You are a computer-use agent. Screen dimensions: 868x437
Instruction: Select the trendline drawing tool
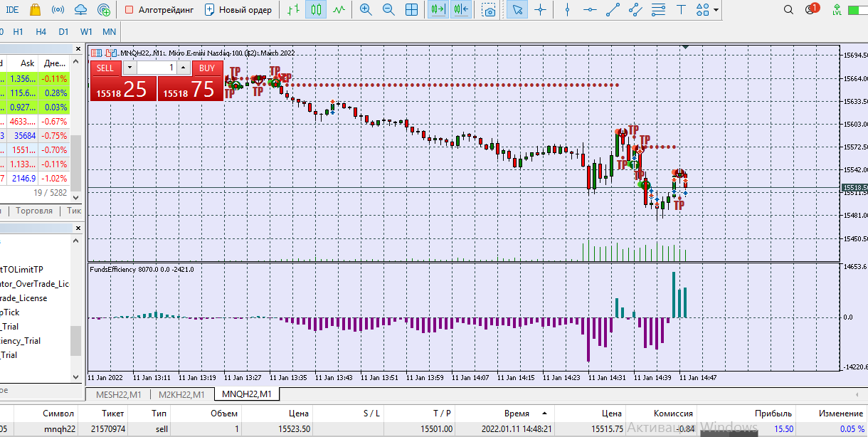click(x=613, y=10)
